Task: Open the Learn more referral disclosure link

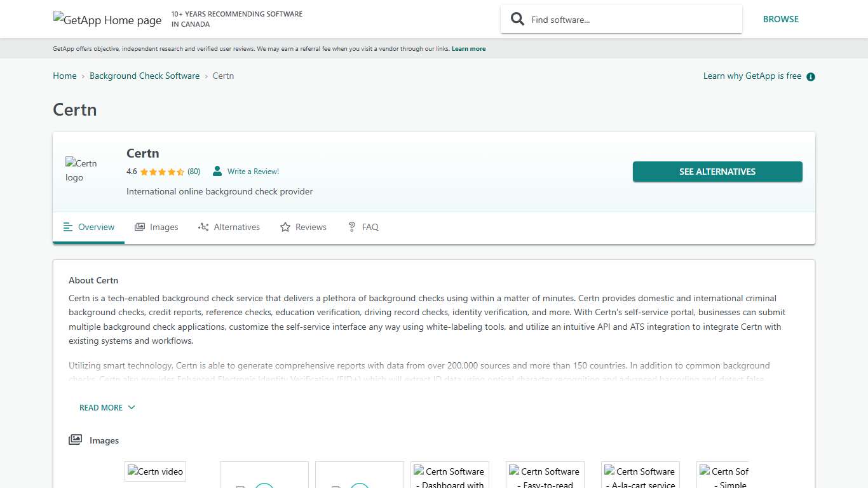Action: 468,49
